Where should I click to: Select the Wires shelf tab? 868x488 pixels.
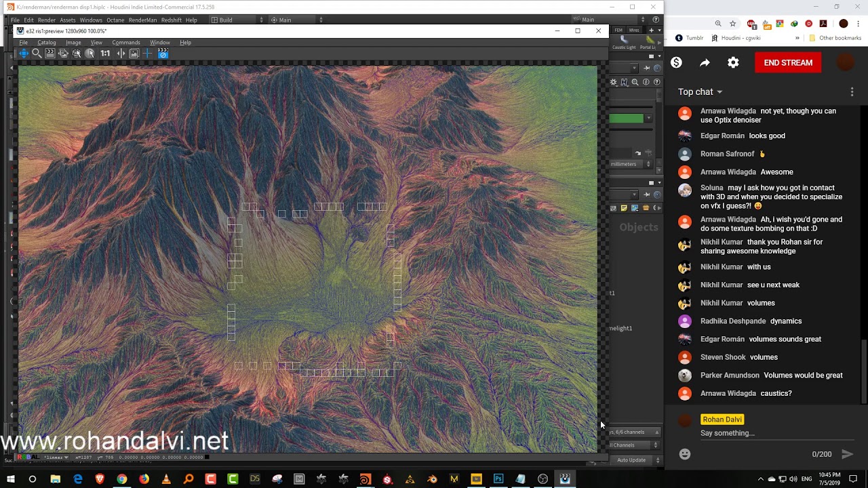(x=634, y=30)
